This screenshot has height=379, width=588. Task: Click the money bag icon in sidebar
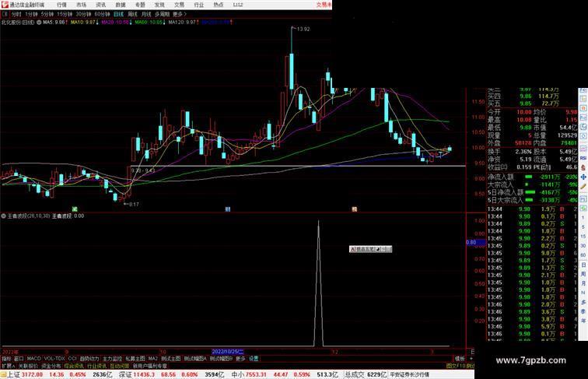583,167
